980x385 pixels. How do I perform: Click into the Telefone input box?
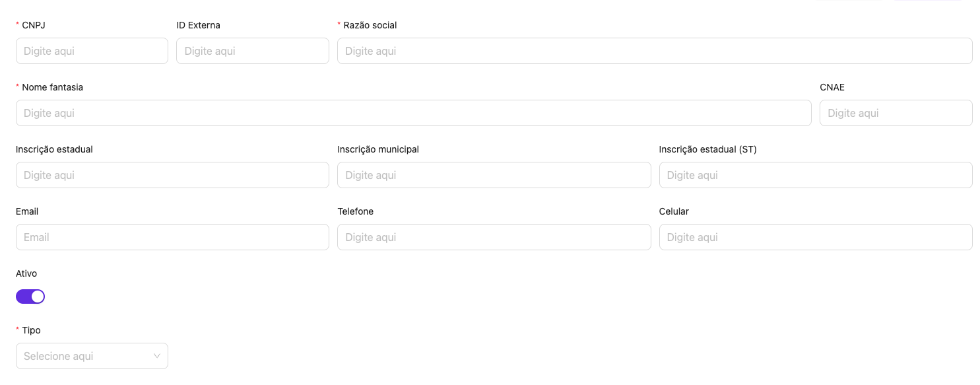click(x=494, y=237)
